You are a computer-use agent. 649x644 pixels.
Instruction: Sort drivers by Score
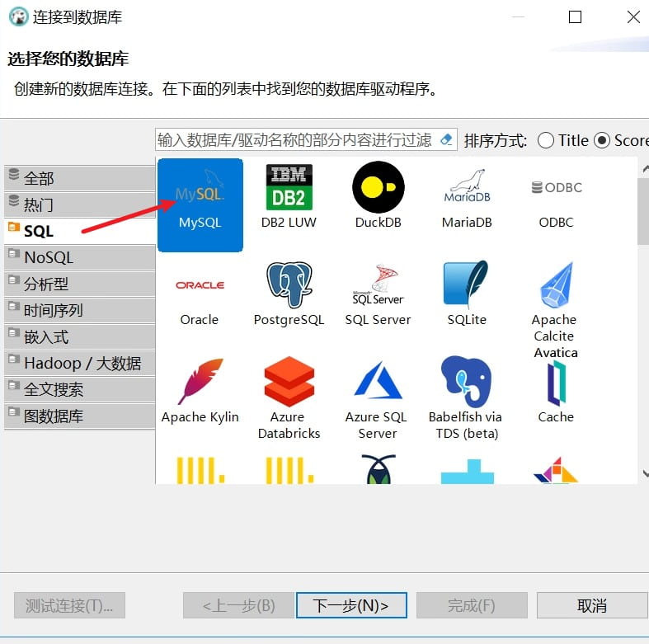[621, 141]
